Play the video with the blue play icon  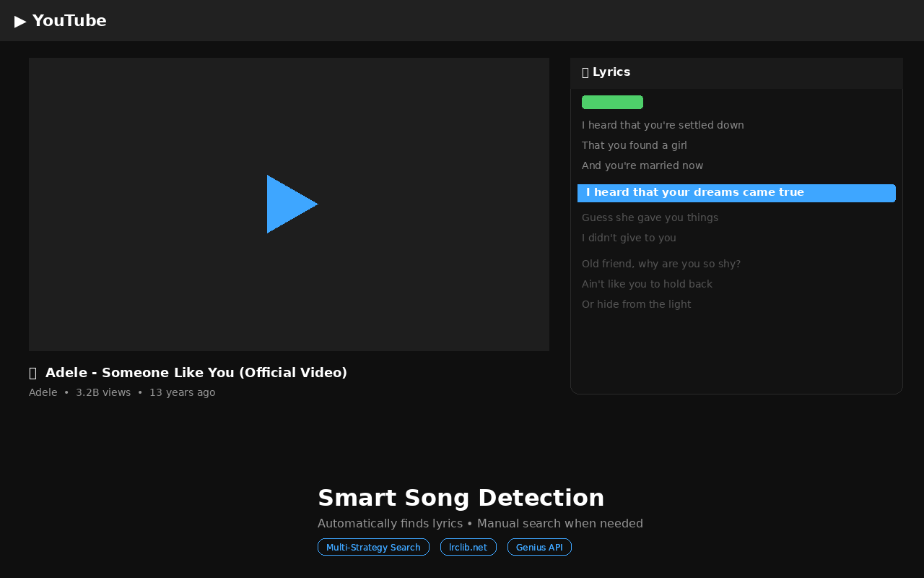point(292,204)
